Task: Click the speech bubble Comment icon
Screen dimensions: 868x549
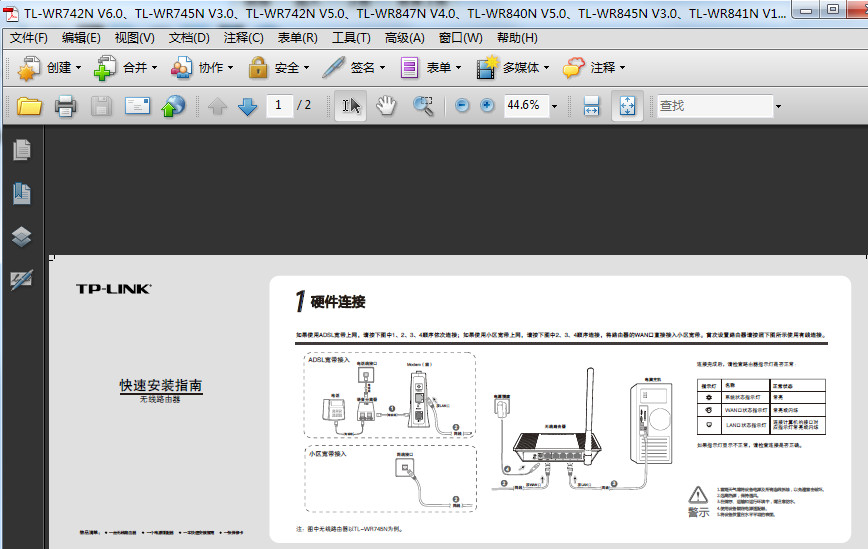Action: (x=574, y=68)
